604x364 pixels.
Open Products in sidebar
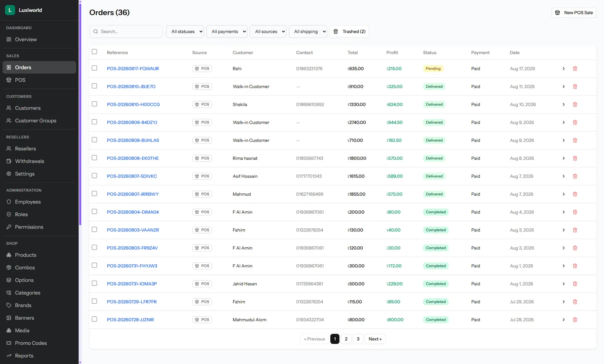tap(39, 255)
